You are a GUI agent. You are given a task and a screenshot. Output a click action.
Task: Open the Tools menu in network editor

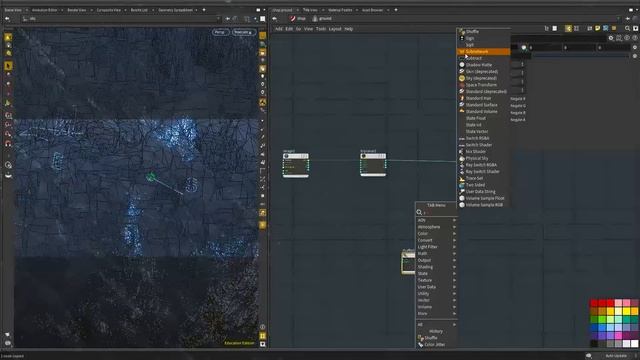click(321, 29)
